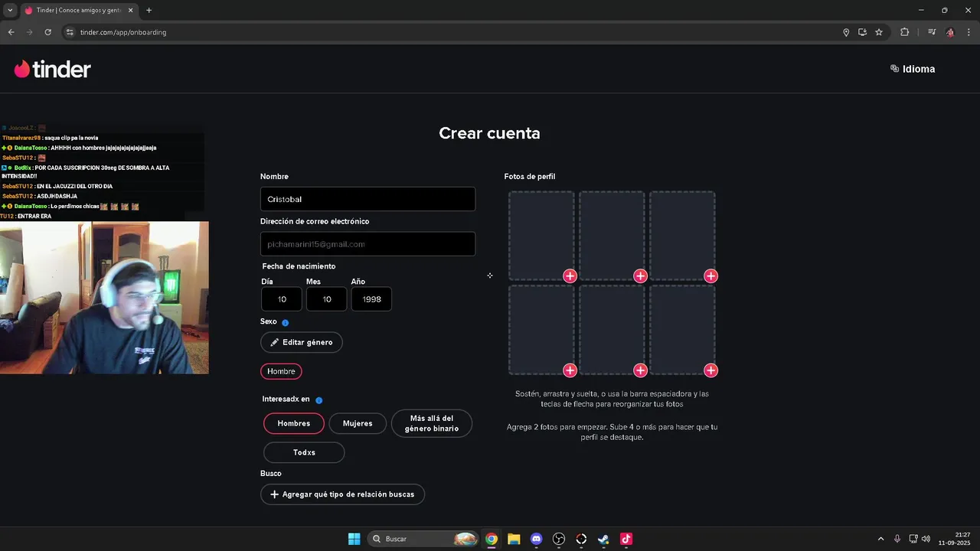Click the webcam overlay video

pyautogui.click(x=104, y=298)
